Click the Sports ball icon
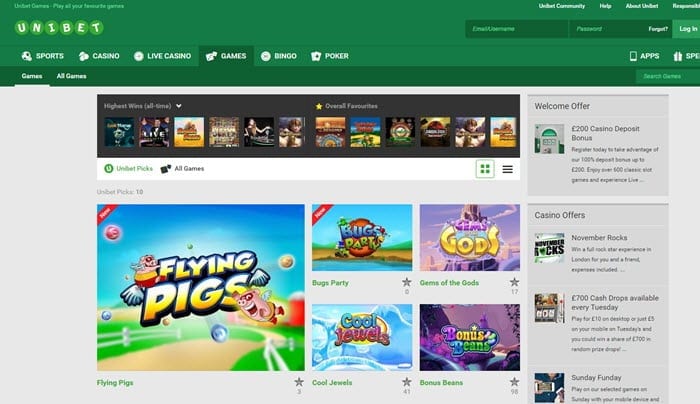 click(x=26, y=56)
